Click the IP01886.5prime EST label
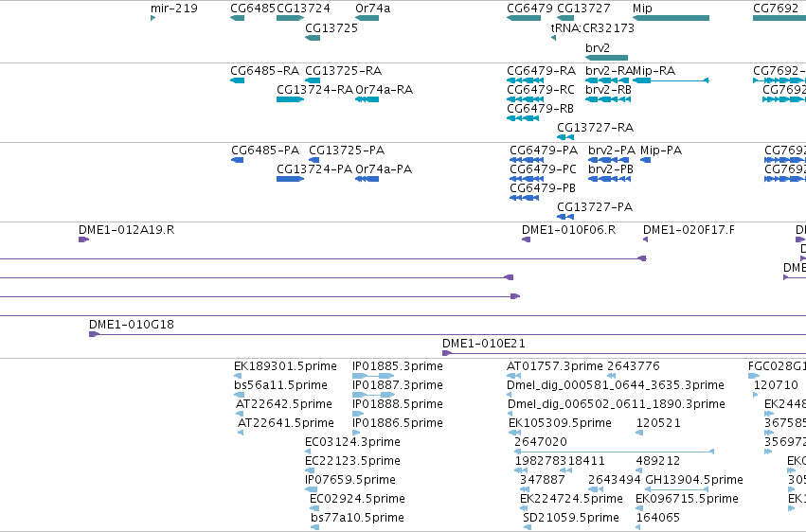This screenshot has width=806, height=532. click(x=398, y=423)
